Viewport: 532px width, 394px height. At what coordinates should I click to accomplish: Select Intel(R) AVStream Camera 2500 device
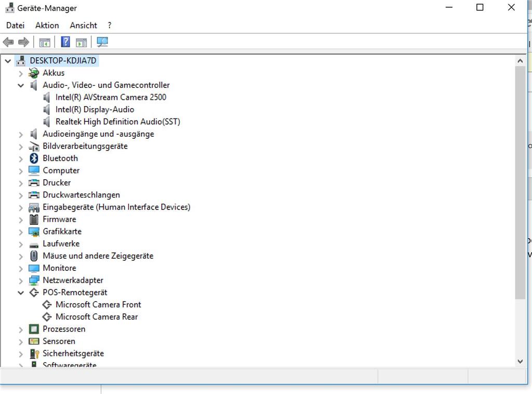[x=111, y=97]
